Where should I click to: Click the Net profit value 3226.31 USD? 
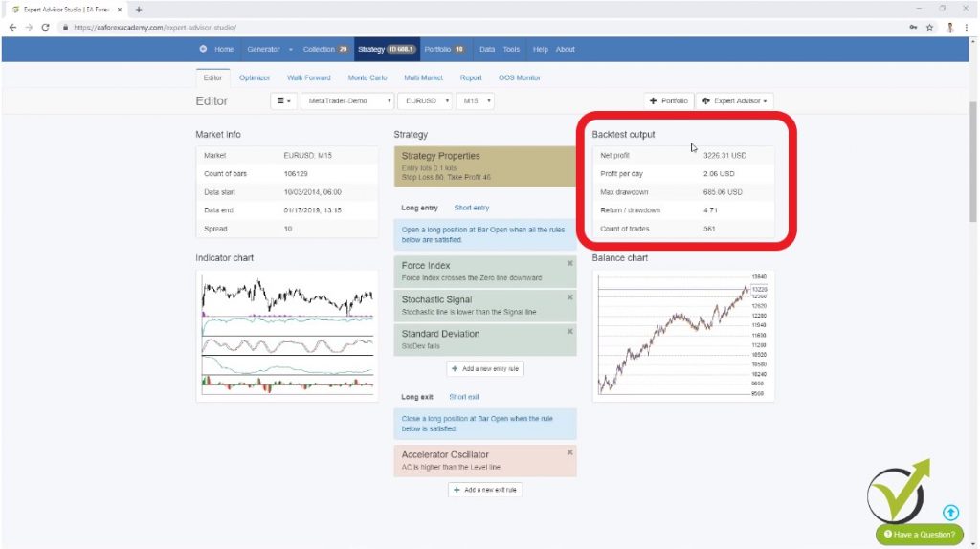pos(724,155)
